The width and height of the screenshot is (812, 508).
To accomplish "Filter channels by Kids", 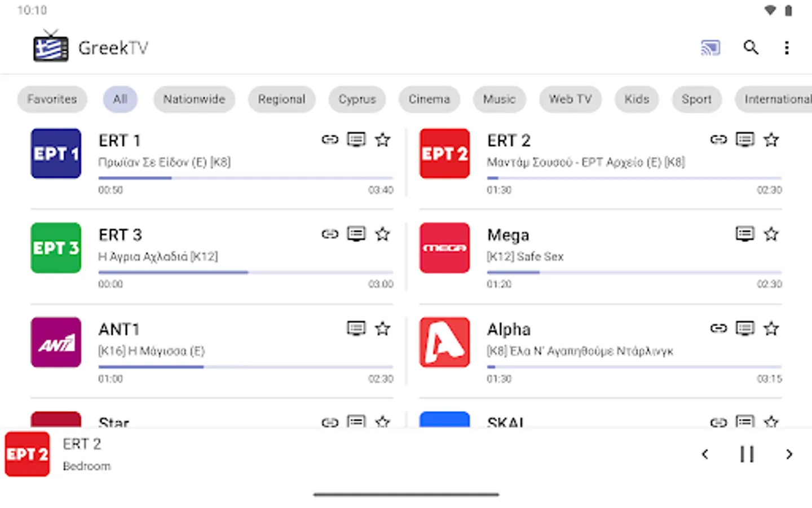I will [x=637, y=99].
